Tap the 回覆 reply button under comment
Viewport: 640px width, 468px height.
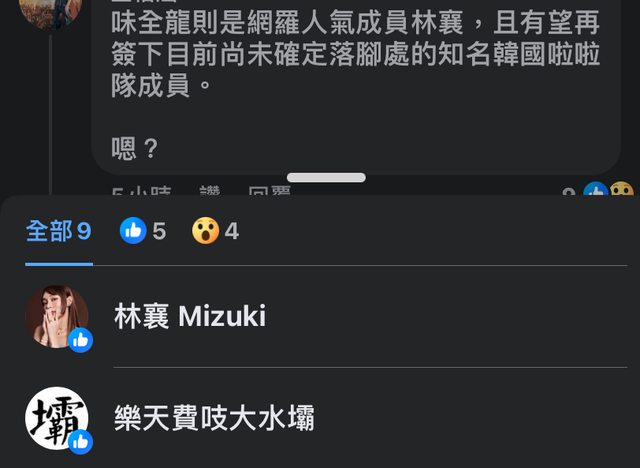click(269, 191)
